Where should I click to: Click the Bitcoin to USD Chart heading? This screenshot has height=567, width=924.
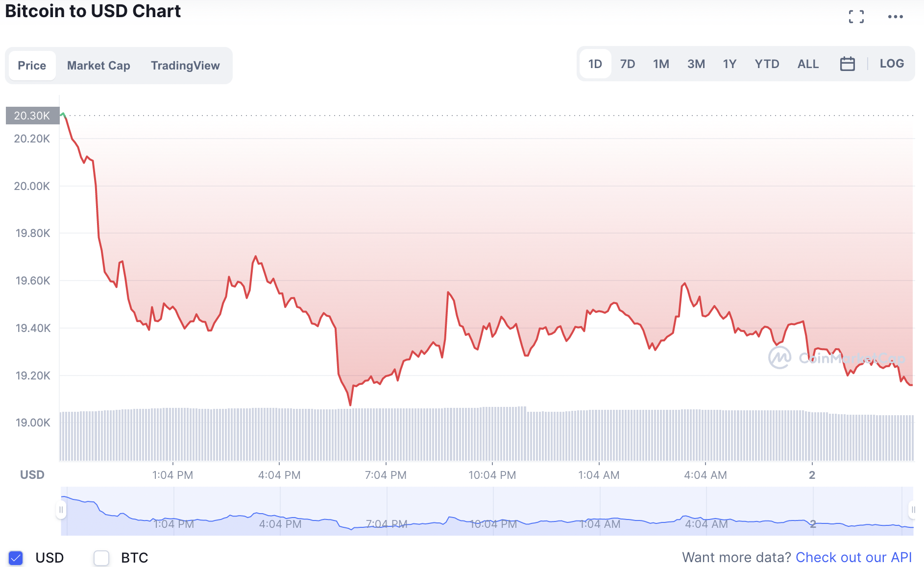tap(93, 11)
